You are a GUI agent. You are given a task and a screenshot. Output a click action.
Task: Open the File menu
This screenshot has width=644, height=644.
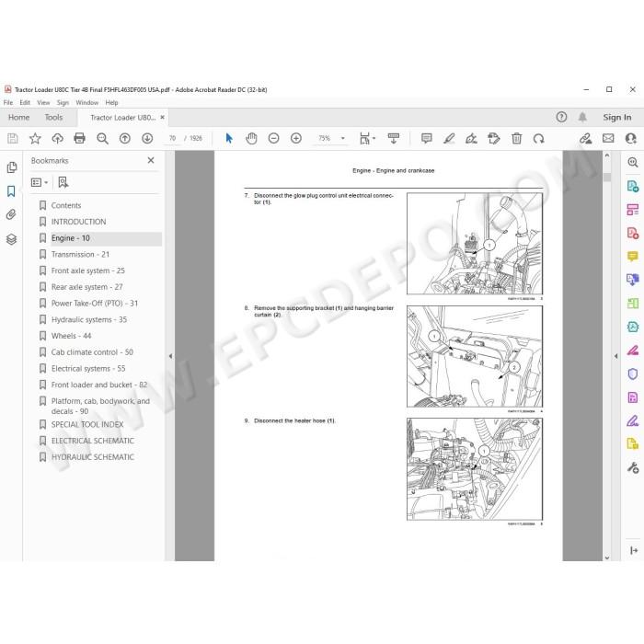pos(8,103)
